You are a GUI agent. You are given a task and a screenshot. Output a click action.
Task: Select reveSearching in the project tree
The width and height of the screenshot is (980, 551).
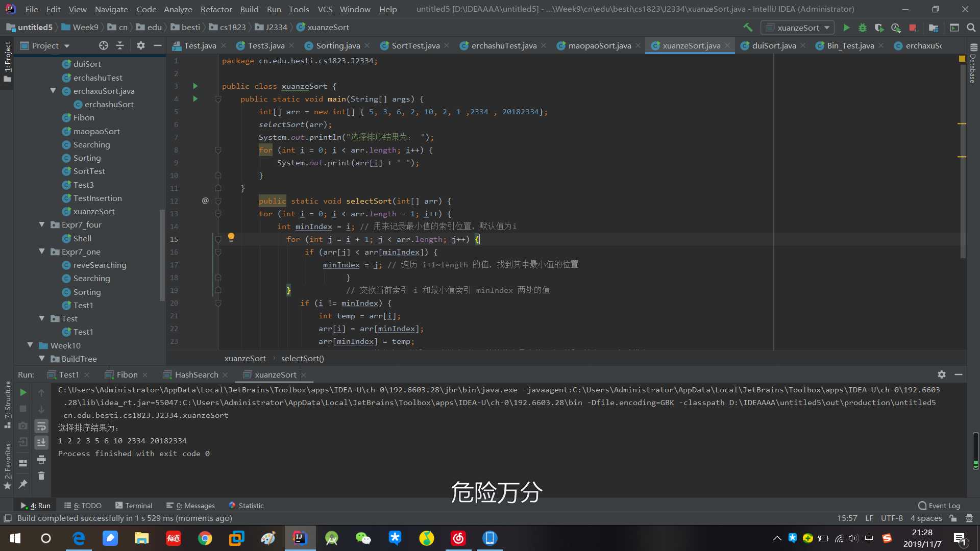[100, 265]
